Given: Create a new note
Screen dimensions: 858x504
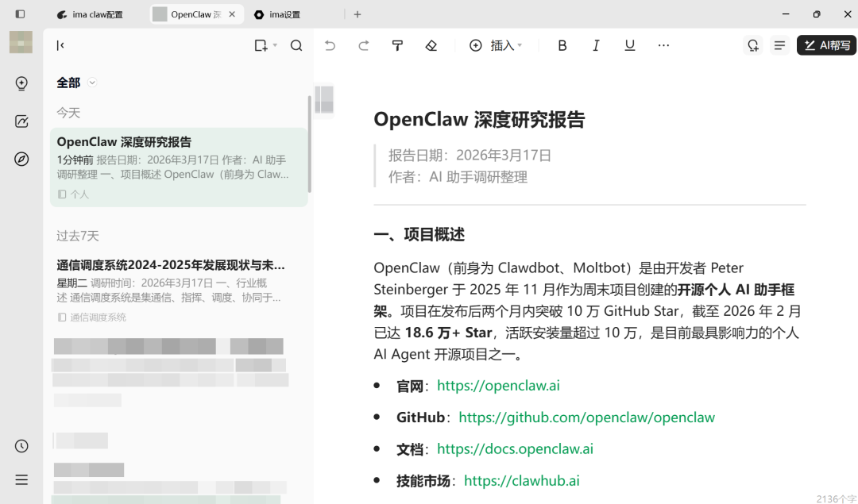Looking at the screenshot, I should click(261, 45).
